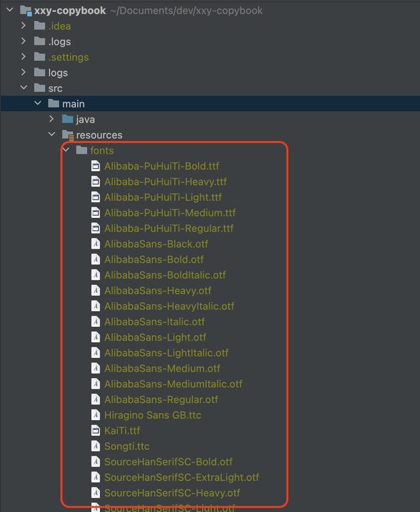
Task: Select file Alibaba-PuHuiTi-Light.ttf
Action: point(163,198)
